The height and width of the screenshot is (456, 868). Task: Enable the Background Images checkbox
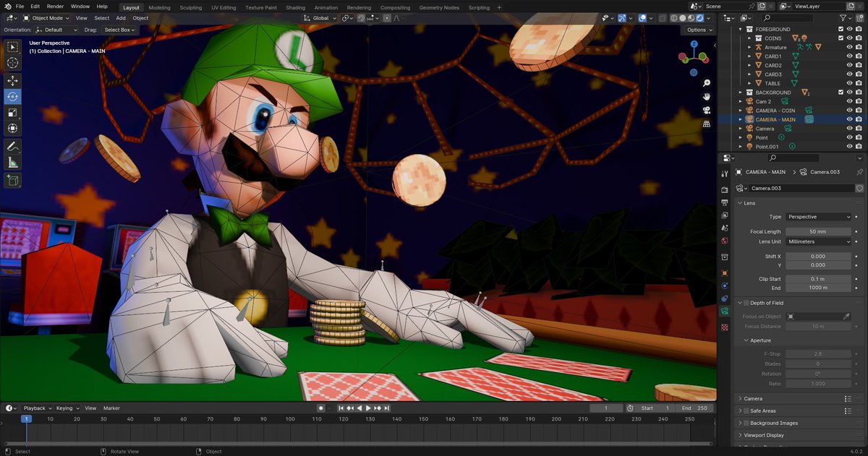point(746,423)
